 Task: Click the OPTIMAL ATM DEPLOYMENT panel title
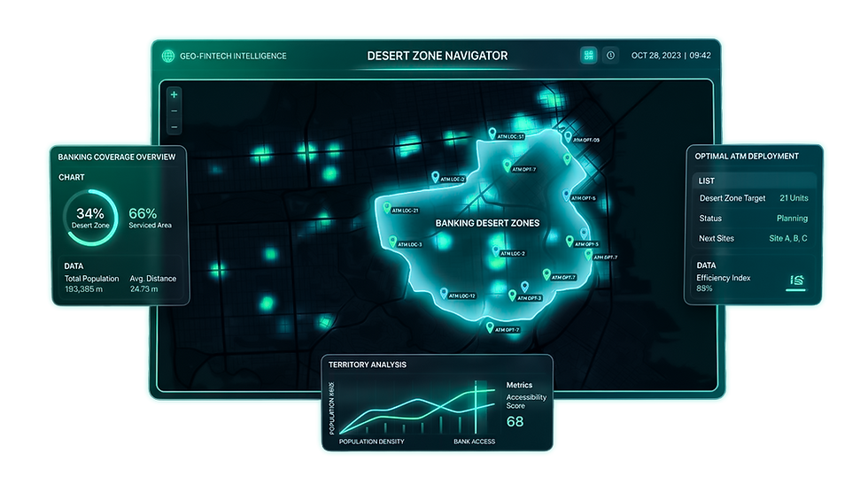click(747, 157)
